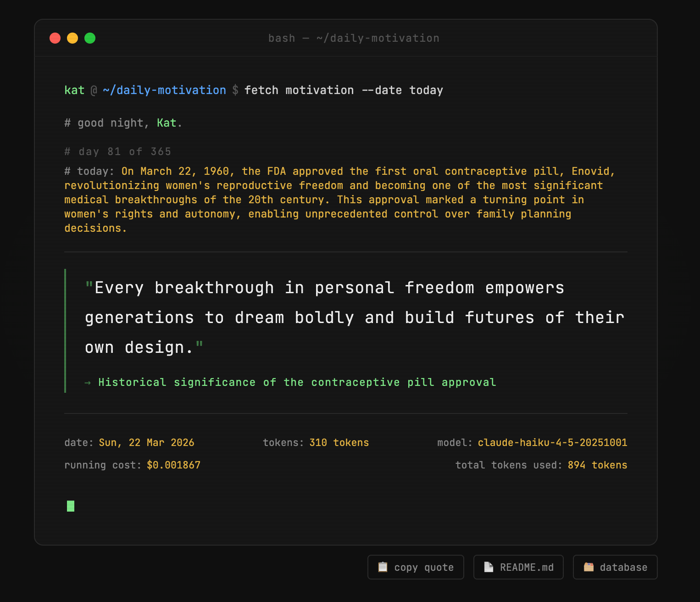Image resolution: width=700 pixels, height=602 pixels.
Task: Click the green arrow before the quote source
Action: (x=88, y=383)
